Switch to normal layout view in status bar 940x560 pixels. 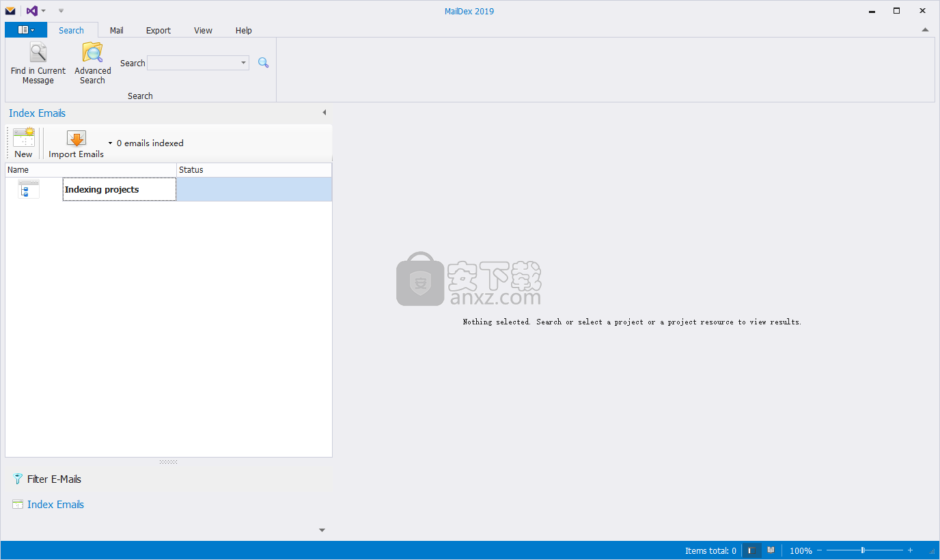click(752, 550)
